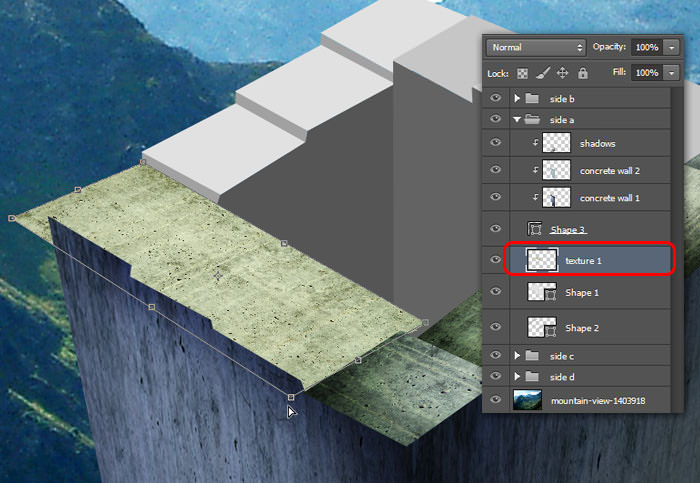Viewport: 700px width, 483px height.
Task: Select the 'concrete wall 2' layer name
Action: click(x=610, y=171)
